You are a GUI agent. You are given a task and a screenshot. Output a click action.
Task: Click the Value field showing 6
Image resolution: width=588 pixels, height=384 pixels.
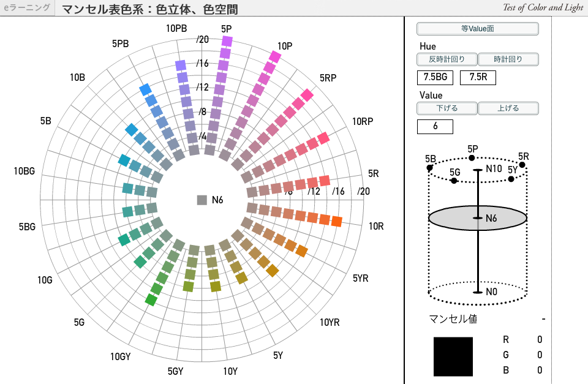coord(435,127)
